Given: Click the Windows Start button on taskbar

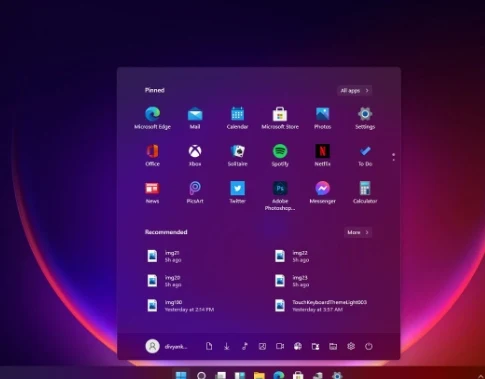Looking at the screenshot, I should [181, 375].
